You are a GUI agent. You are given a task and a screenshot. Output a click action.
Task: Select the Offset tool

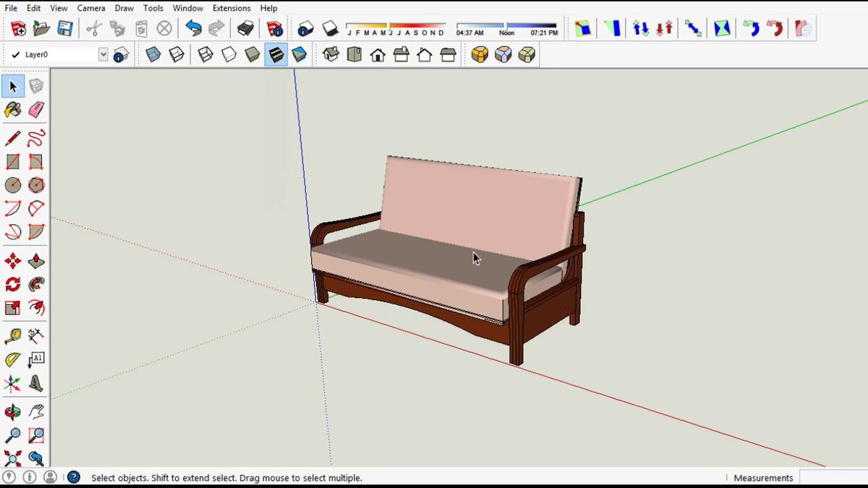(x=36, y=308)
